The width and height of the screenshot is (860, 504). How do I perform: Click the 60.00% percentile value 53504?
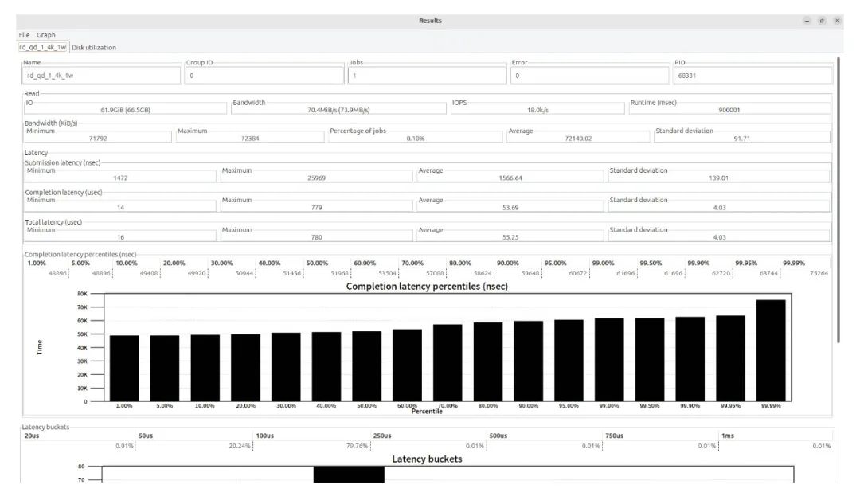tap(387, 273)
